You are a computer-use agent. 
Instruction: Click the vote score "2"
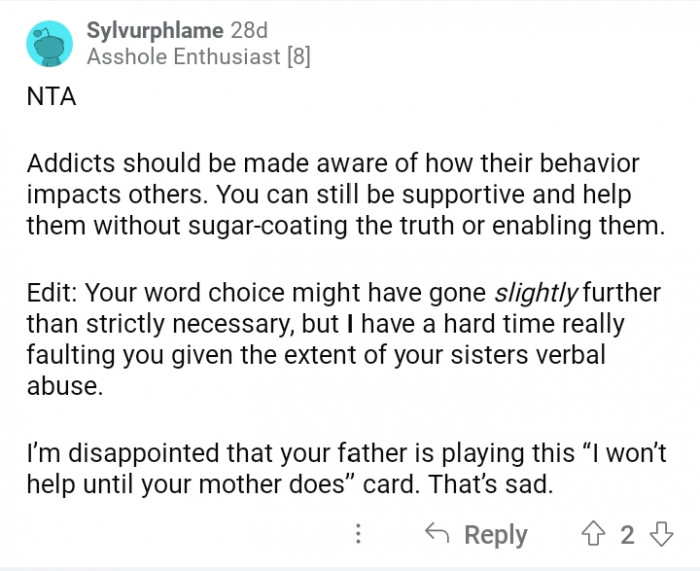(x=627, y=534)
